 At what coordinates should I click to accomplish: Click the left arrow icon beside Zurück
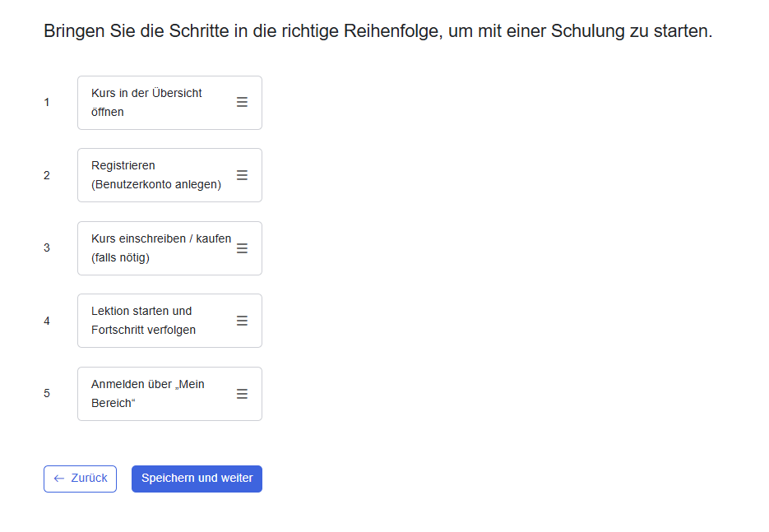[59, 479]
